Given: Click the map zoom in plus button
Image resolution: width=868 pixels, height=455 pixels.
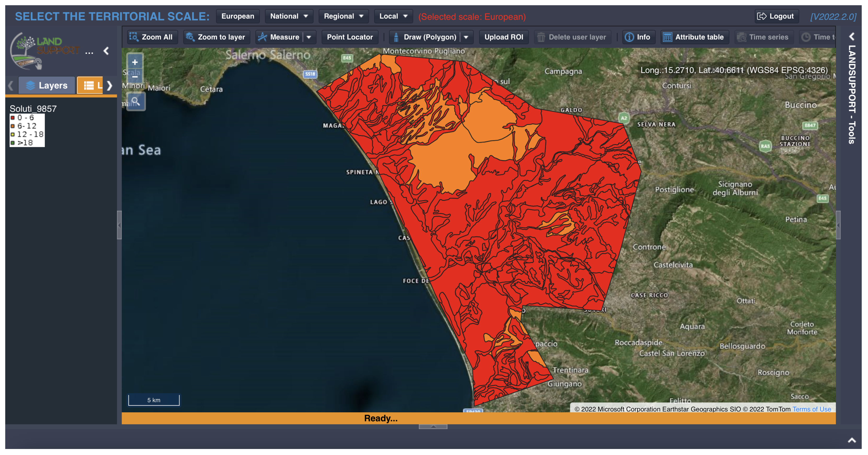Looking at the screenshot, I should (x=135, y=62).
